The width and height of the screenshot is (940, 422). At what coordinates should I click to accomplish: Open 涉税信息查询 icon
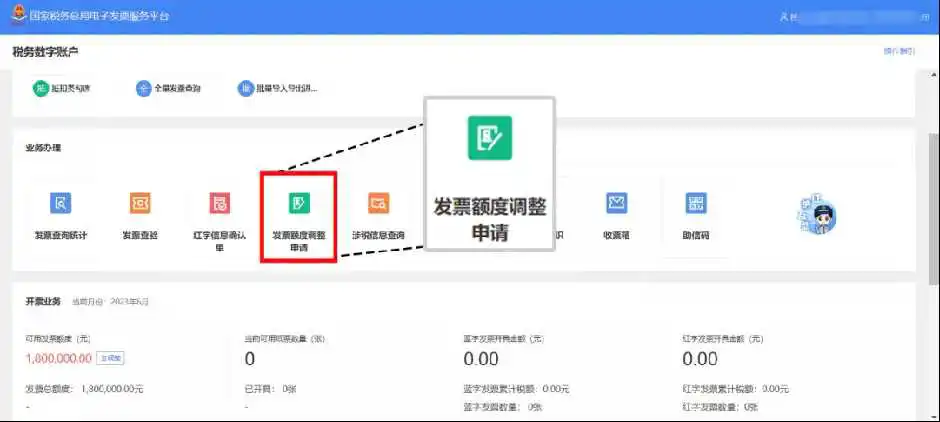377,204
